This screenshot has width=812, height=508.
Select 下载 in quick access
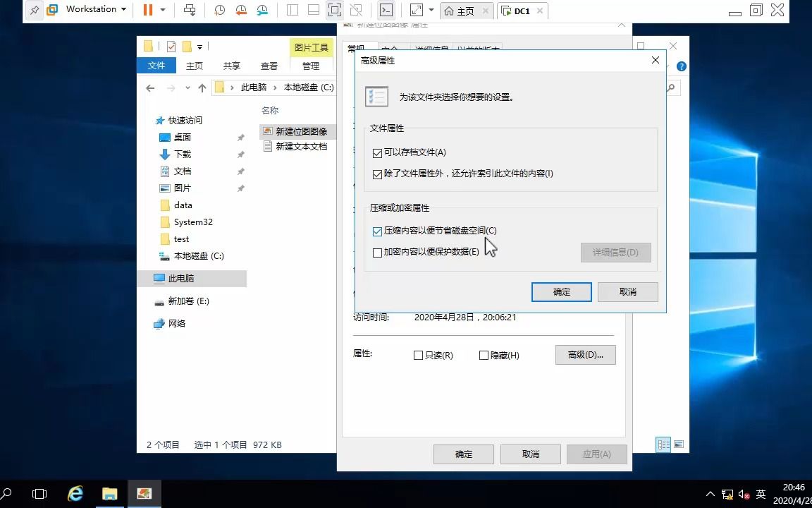pos(183,154)
